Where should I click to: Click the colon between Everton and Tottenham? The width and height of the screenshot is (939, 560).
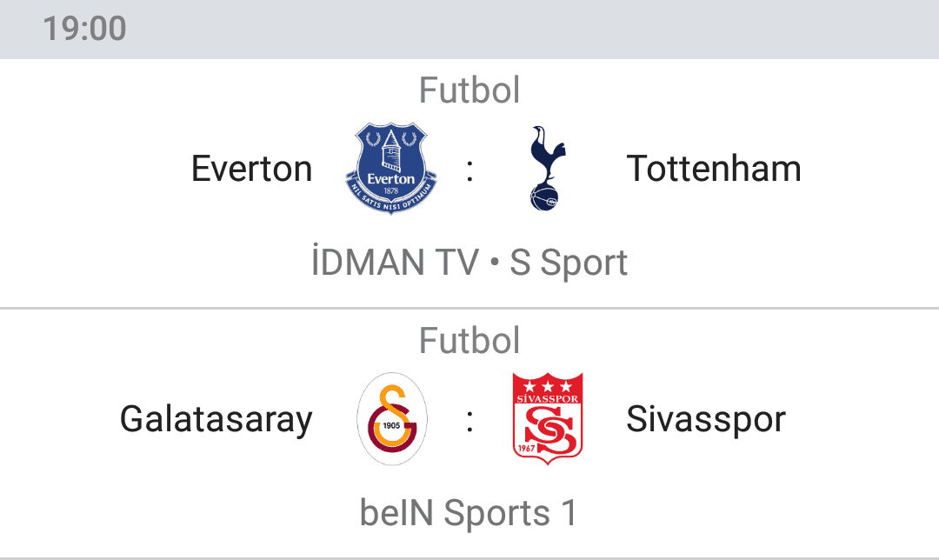(x=470, y=170)
